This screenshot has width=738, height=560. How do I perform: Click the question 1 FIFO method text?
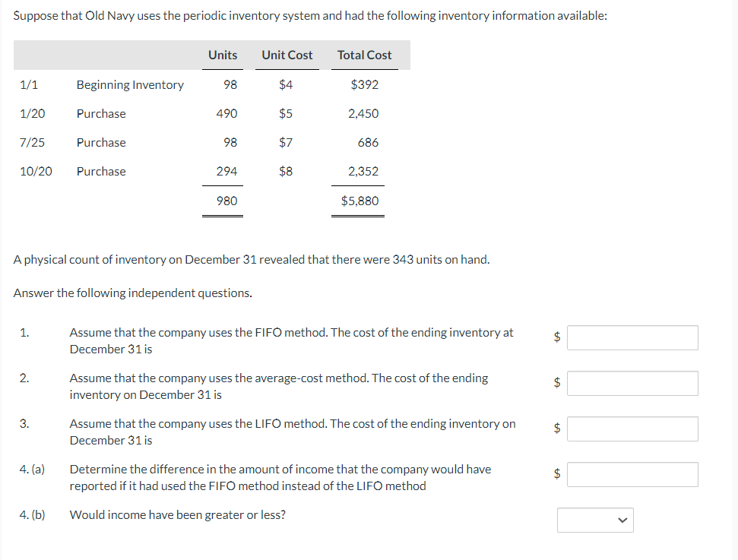[x=291, y=340]
